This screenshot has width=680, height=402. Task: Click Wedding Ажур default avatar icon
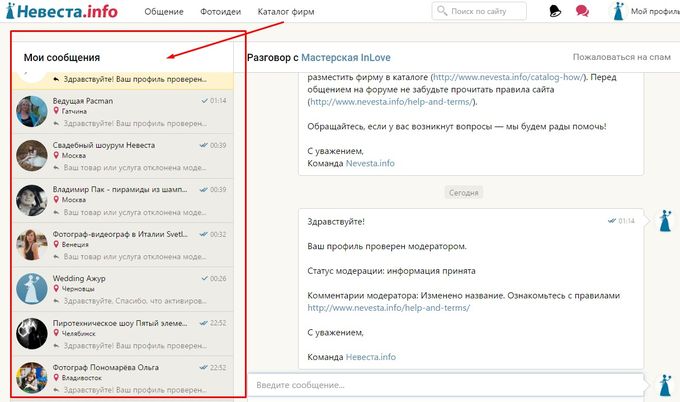[x=32, y=289]
